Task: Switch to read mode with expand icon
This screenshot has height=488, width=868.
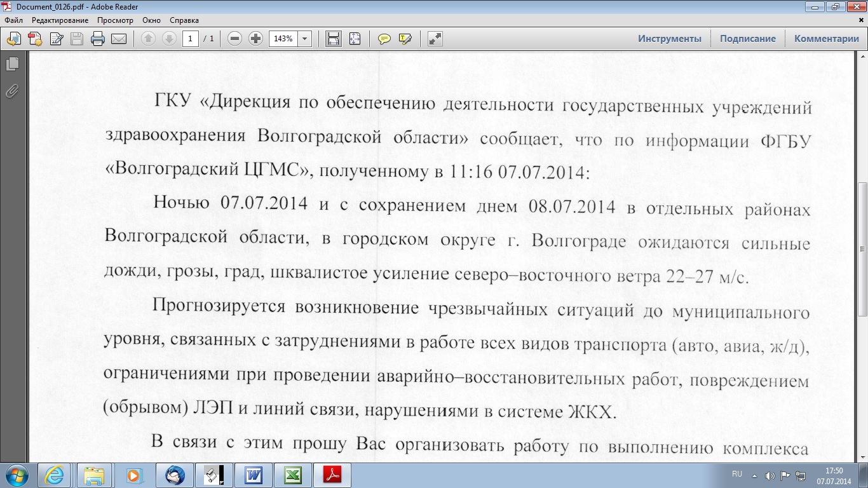Action: [x=435, y=39]
